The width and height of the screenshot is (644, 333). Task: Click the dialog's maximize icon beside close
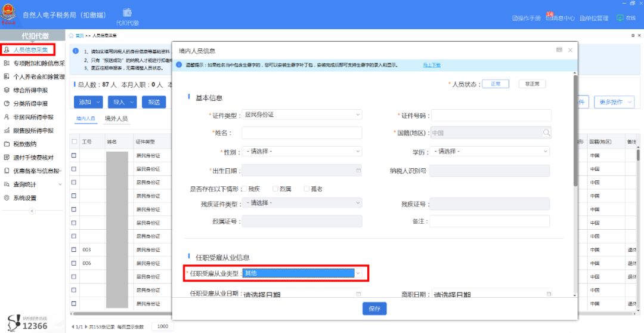click(559, 50)
